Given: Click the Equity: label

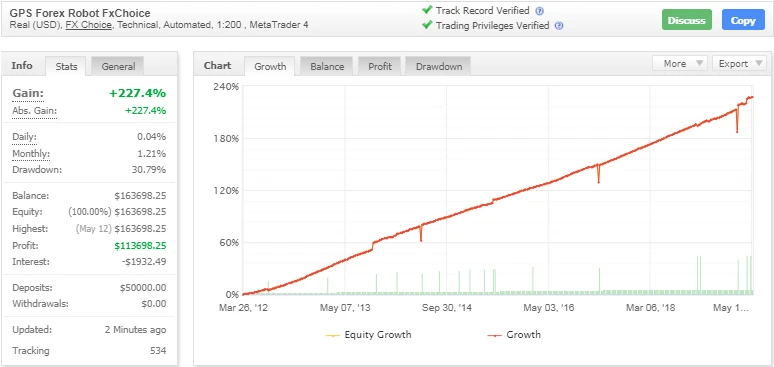Looking at the screenshot, I should (x=28, y=212).
